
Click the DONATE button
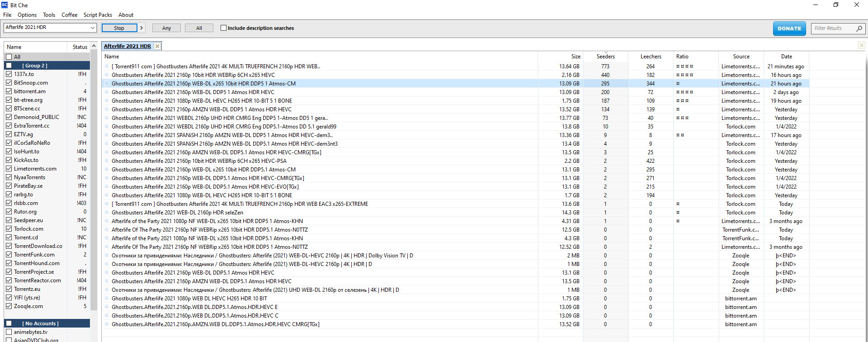pyautogui.click(x=789, y=28)
